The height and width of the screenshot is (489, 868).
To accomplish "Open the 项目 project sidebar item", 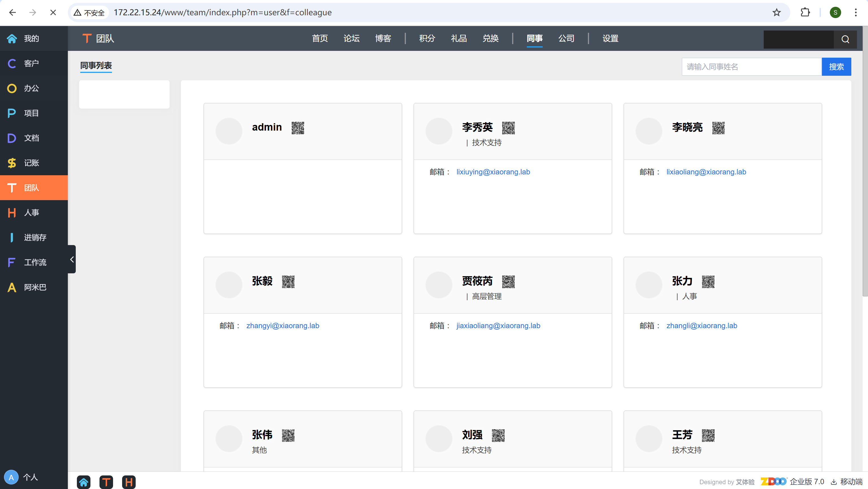I will coord(34,113).
